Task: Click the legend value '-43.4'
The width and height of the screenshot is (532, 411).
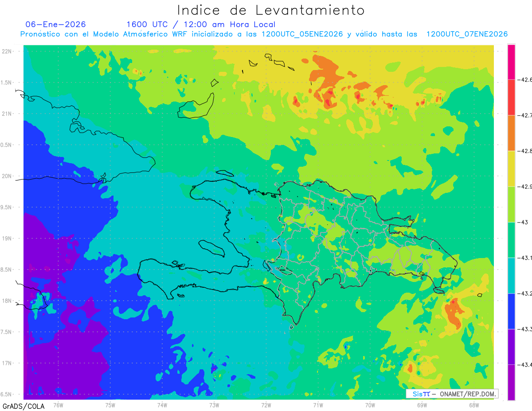Action: [x=524, y=364]
